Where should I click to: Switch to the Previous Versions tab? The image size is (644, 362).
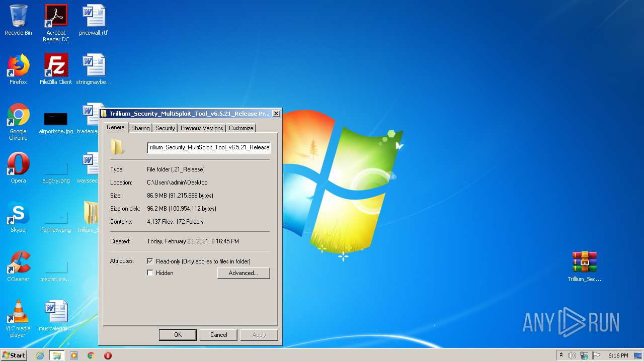[202, 128]
